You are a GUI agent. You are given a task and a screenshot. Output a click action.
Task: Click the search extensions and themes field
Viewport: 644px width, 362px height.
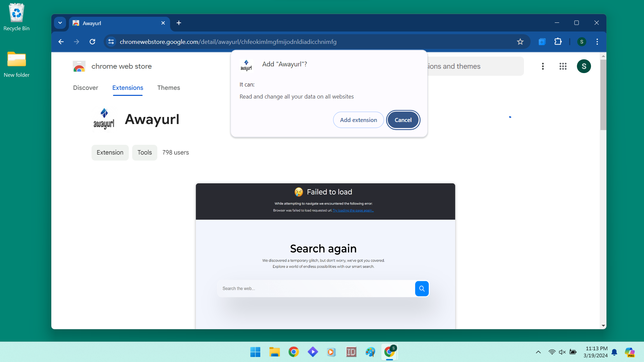(x=475, y=66)
